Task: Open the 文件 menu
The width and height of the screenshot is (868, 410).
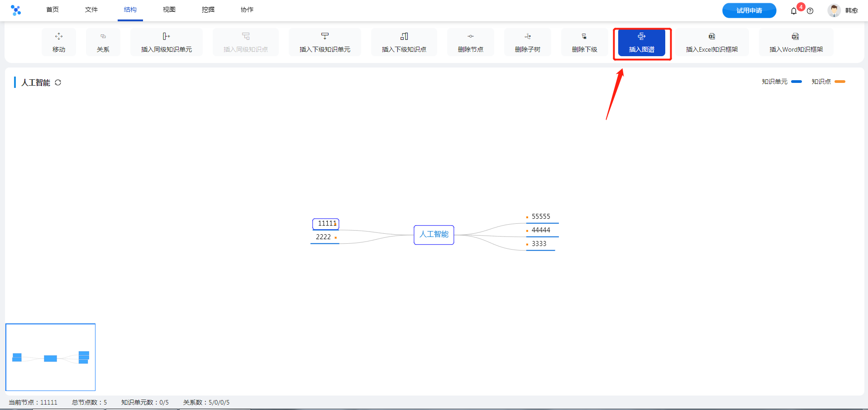Action: click(x=91, y=10)
